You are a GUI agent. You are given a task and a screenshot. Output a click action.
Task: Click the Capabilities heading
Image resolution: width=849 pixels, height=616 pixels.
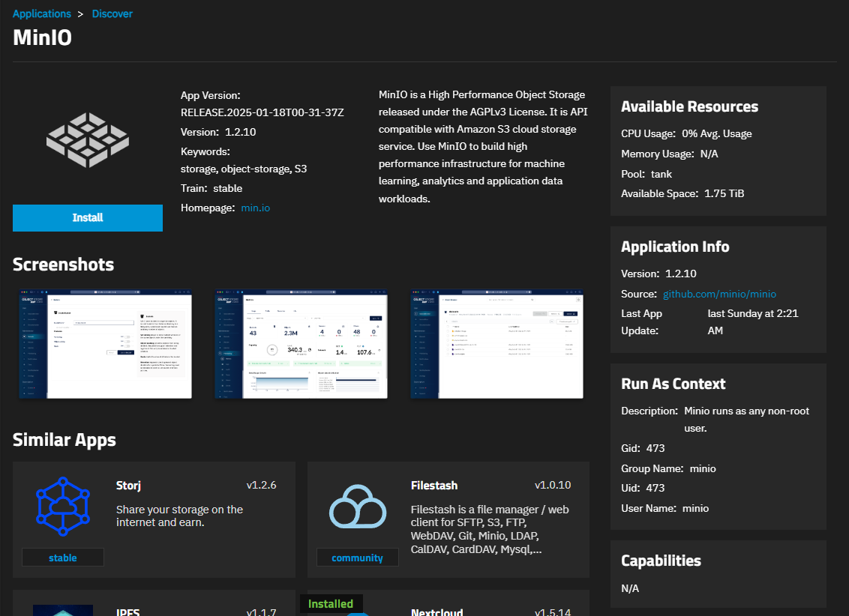pyautogui.click(x=661, y=561)
